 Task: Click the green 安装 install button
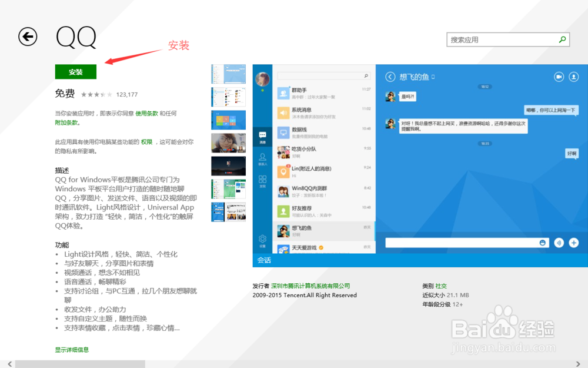(x=75, y=72)
